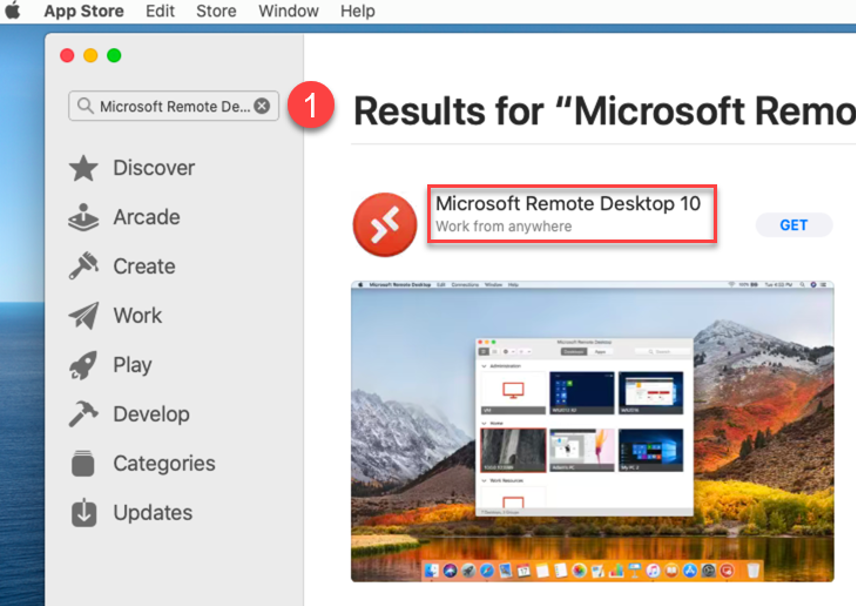Screen dimensions: 856x606
Task: Go to the Create section
Action: pyautogui.click(x=145, y=266)
